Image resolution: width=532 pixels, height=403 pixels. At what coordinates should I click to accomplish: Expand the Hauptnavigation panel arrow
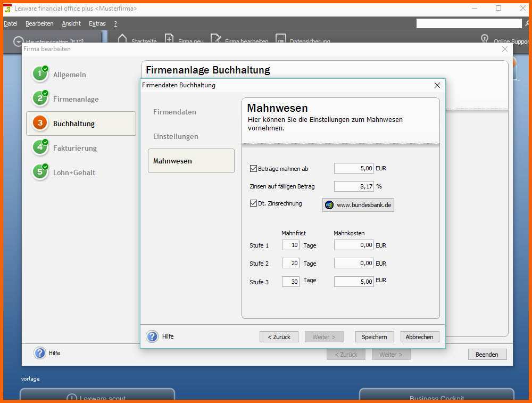[x=18, y=41]
